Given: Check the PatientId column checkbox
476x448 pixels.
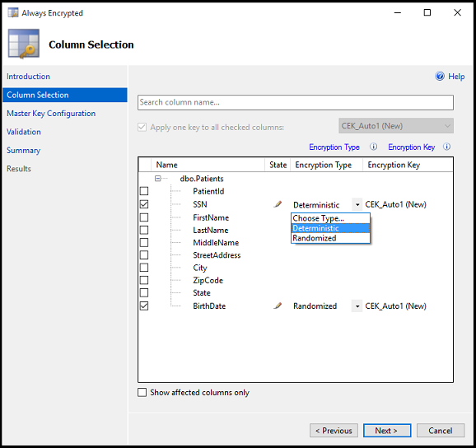Looking at the screenshot, I should click(x=144, y=191).
